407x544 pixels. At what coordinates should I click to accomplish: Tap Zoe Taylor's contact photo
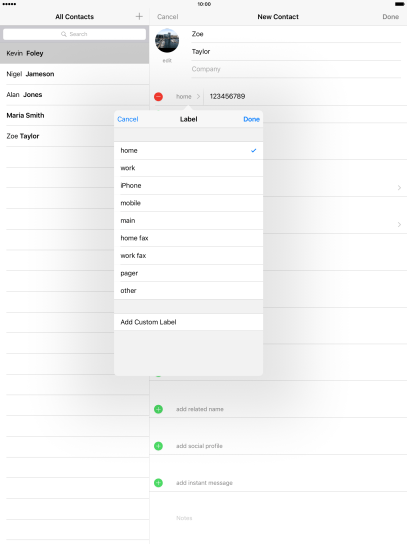click(167, 41)
